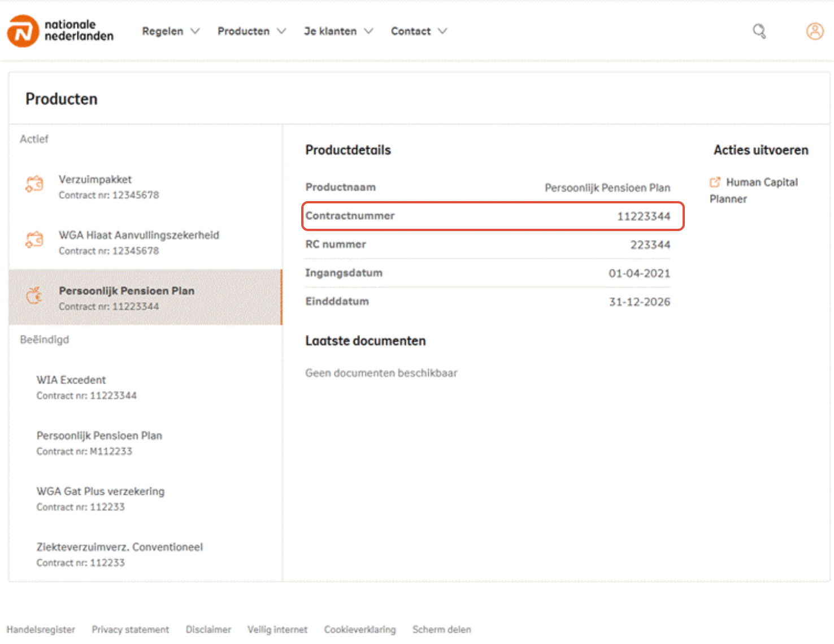Image resolution: width=834 pixels, height=644 pixels.
Task: Select ended Ziekteverzuimverz. Conventioneel product
Action: click(x=145, y=554)
